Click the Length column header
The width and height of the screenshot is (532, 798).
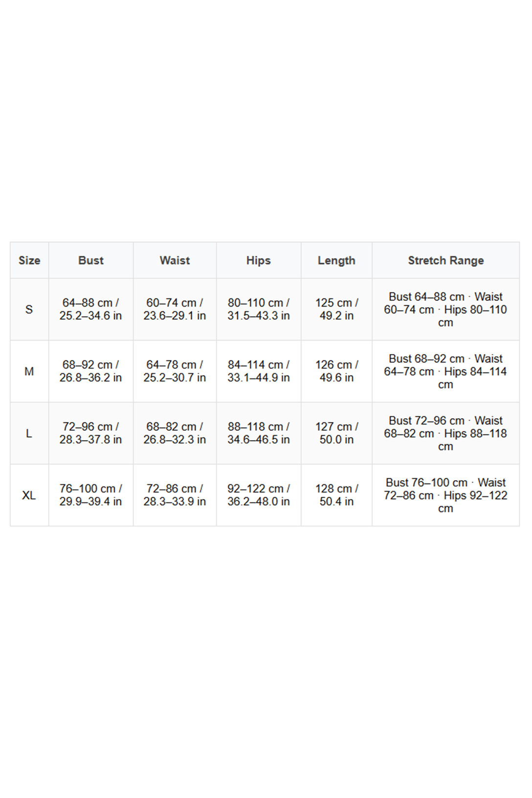tap(336, 261)
